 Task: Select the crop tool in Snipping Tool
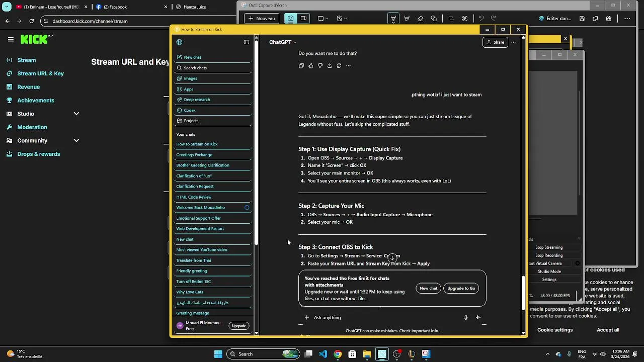tap(451, 19)
